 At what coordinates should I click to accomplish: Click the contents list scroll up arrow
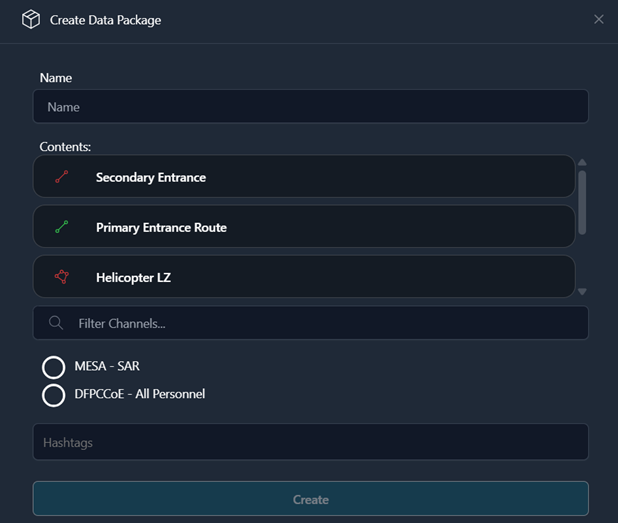[x=582, y=162]
